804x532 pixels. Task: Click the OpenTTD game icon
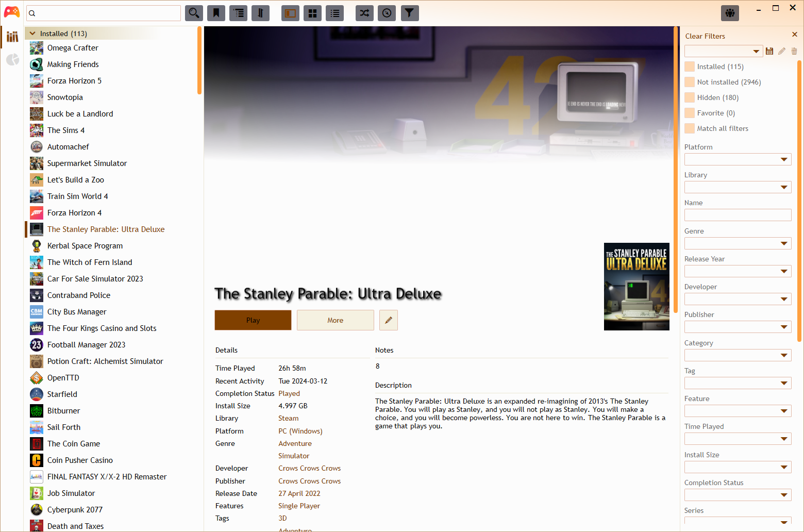[x=37, y=378]
